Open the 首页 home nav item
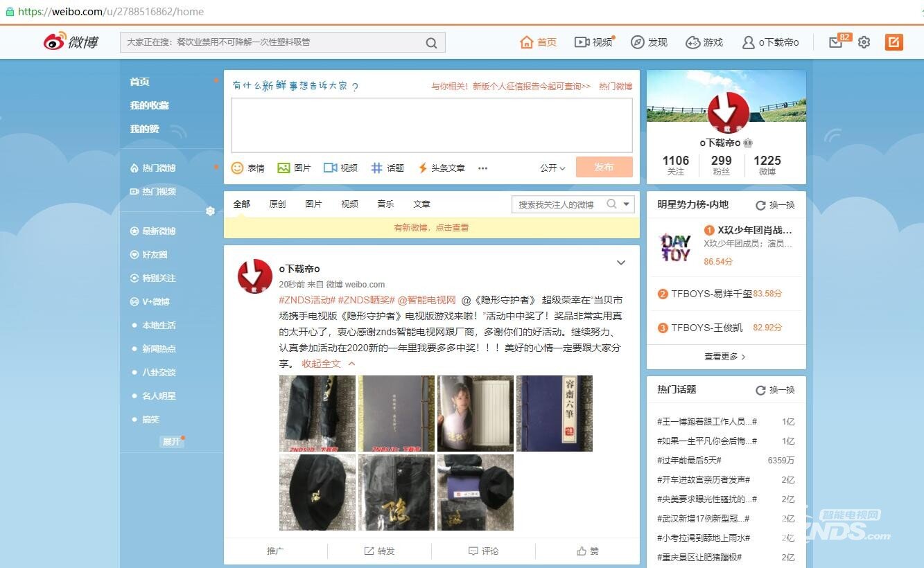The width and height of the screenshot is (924, 568). click(x=539, y=42)
